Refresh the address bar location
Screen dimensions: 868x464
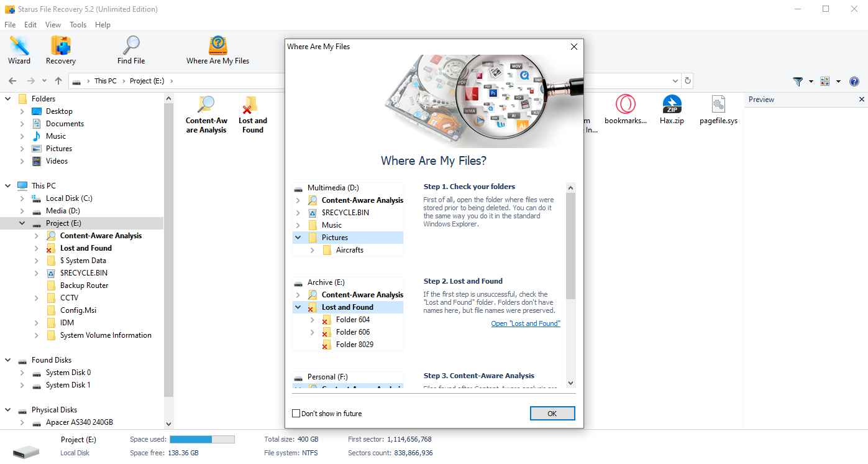687,81
